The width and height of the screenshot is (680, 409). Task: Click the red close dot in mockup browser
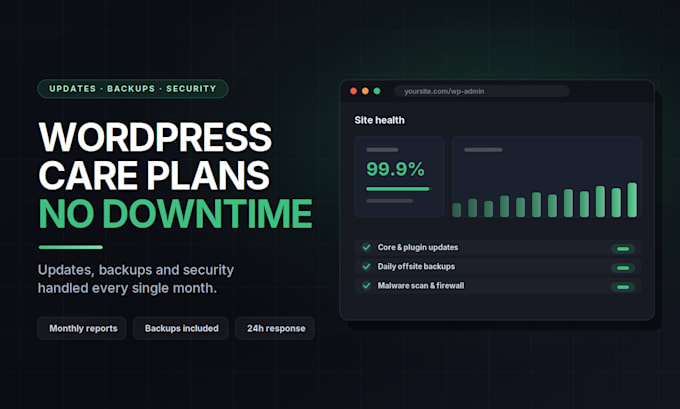tap(353, 91)
